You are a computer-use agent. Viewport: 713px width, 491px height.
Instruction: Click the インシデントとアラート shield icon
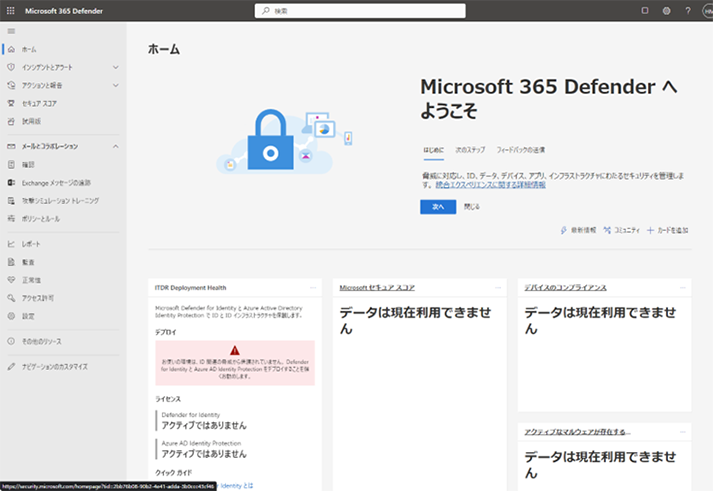coord(11,67)
